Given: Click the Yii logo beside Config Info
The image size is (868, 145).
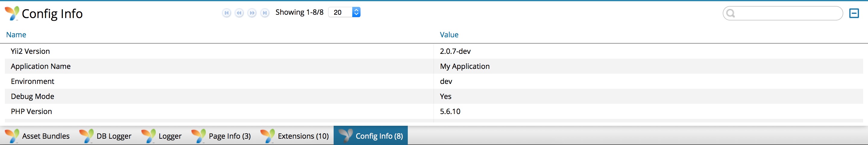Looking at the screenshot, I should pyautogui.click(x=12, y=13).
